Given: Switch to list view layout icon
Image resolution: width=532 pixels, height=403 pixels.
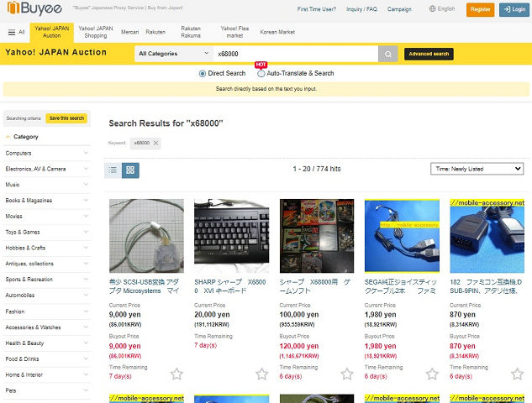Looking at the screenshot, I should click(113, 170).
